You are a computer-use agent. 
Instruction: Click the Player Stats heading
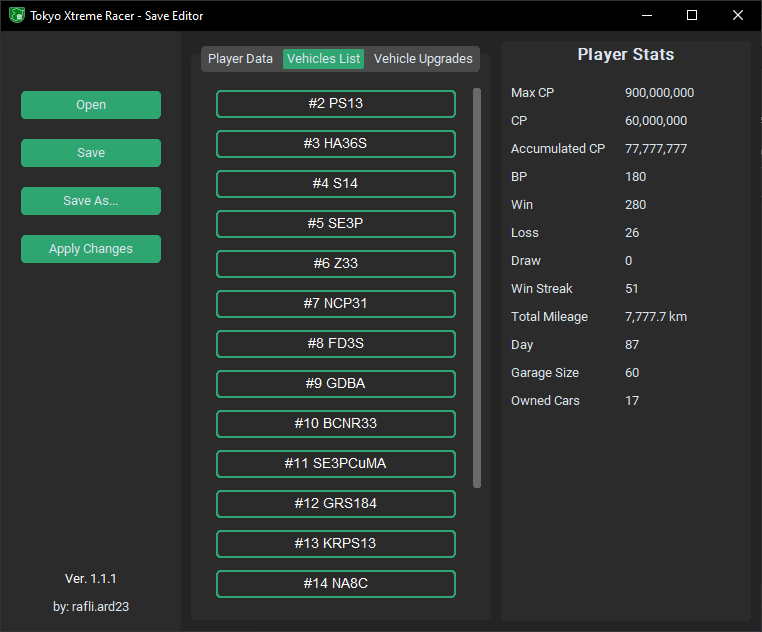[x=626, y=54]
